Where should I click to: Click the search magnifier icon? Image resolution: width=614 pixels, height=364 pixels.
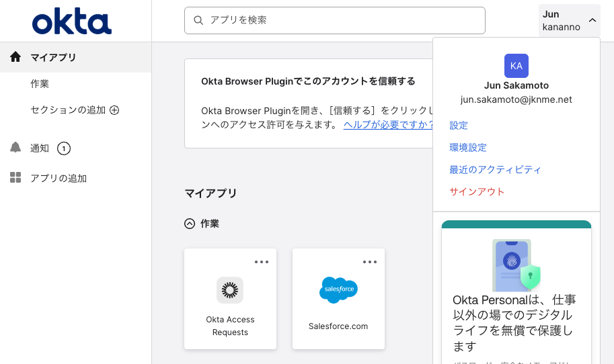click(x=198, y=20)
